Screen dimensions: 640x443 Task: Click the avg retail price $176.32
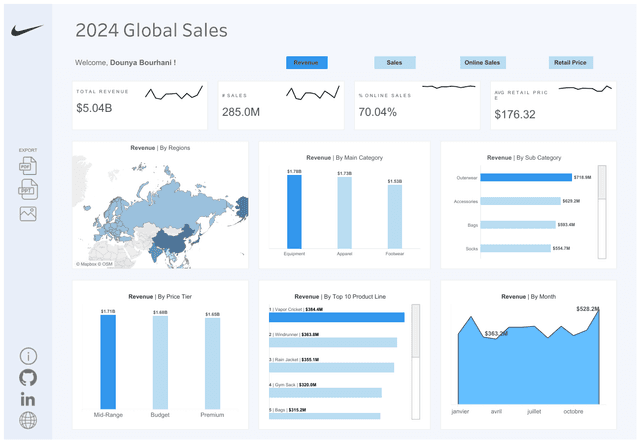(x=515, y=114)
